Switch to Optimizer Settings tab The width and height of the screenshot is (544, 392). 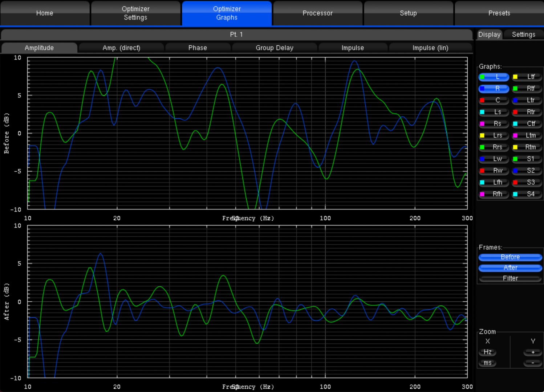(x=135, y=13)
